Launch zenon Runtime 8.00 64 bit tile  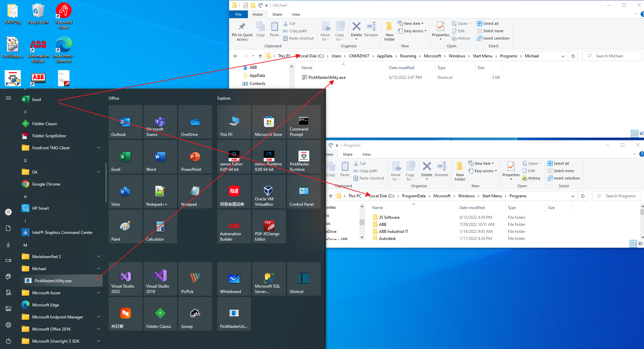(x=269, y=157)
